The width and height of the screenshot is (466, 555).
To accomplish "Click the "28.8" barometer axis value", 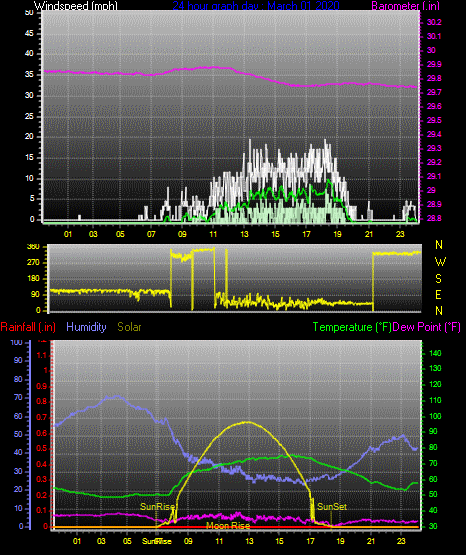I will [x=434, y=218].
